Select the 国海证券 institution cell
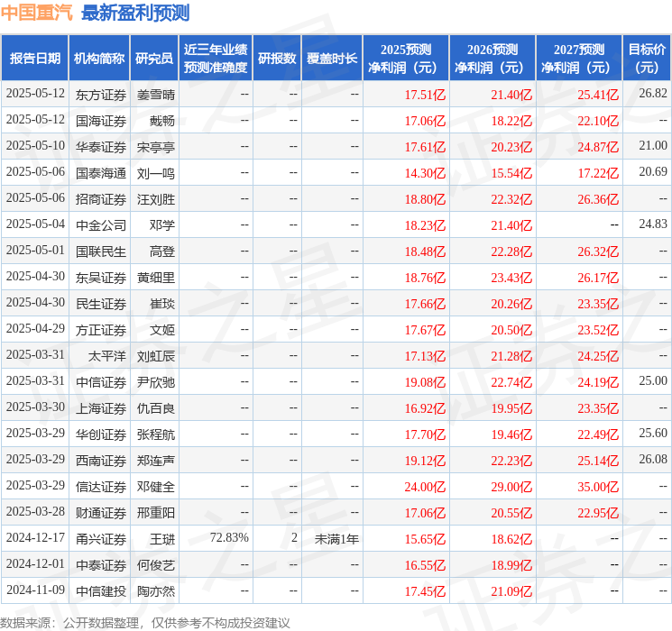 pyautogui.click(x=101, y=121)
